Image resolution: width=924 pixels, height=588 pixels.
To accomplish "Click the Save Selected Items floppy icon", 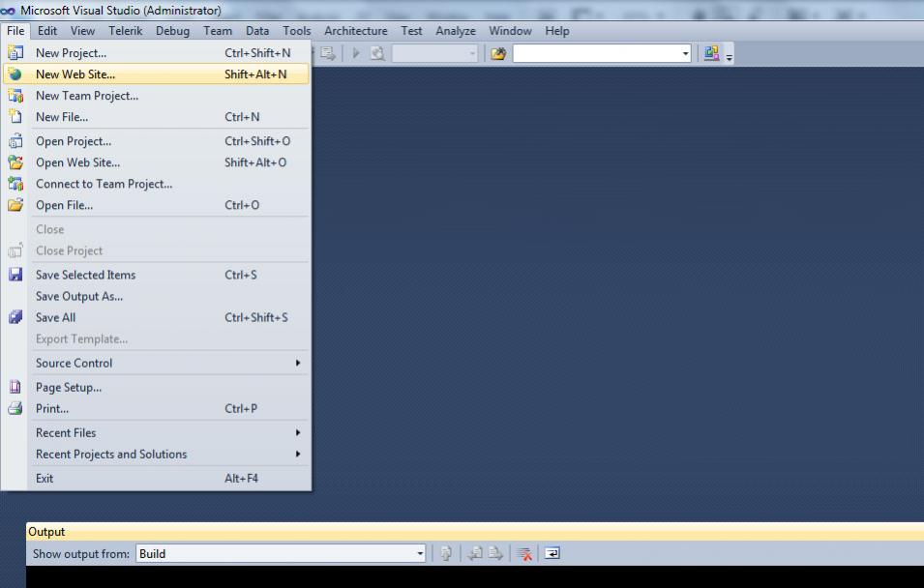I will click(15, 275).
